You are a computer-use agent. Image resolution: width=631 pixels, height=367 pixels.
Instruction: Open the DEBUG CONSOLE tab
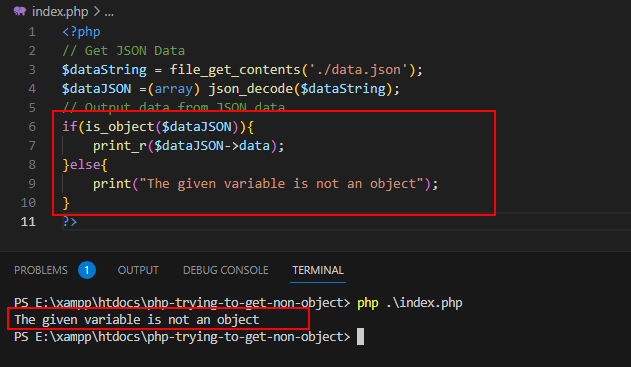[x=225, y=270]
